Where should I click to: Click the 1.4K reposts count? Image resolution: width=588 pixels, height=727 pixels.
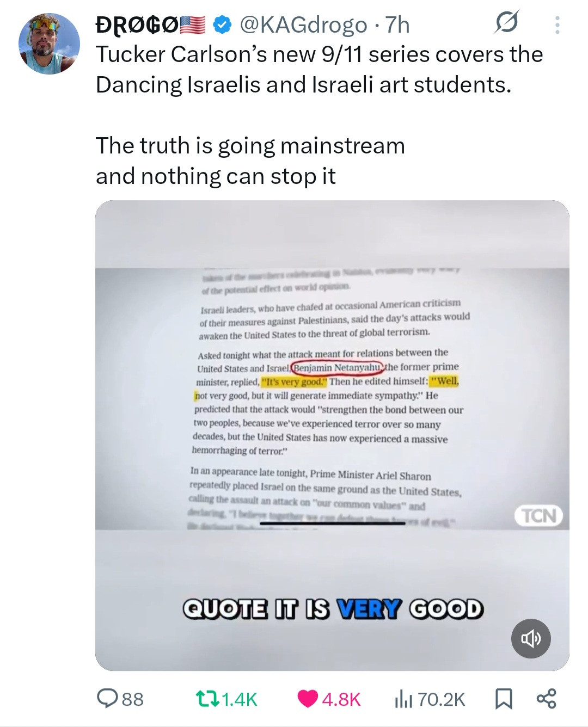[x=240, y=699]
